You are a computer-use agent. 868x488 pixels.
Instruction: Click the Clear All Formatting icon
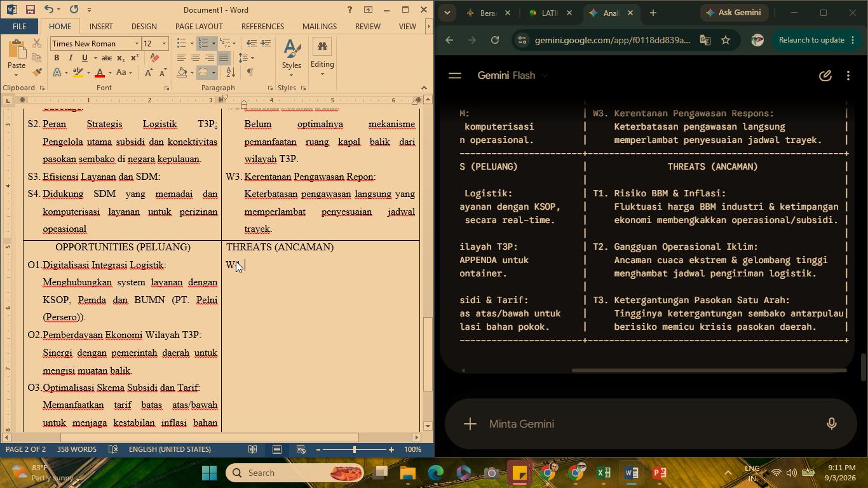point(154,58)
